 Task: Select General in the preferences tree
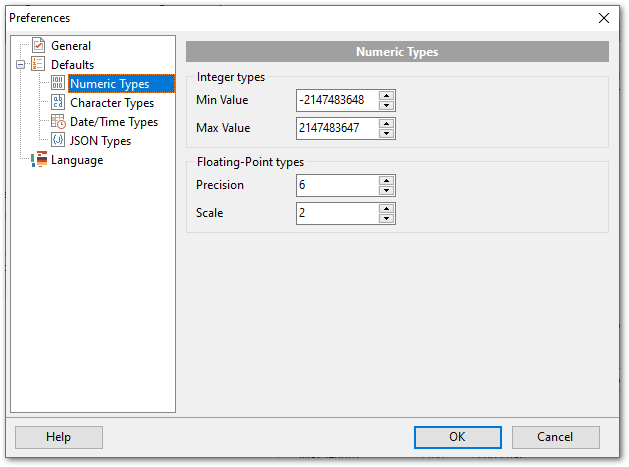[x=71, y=46]
